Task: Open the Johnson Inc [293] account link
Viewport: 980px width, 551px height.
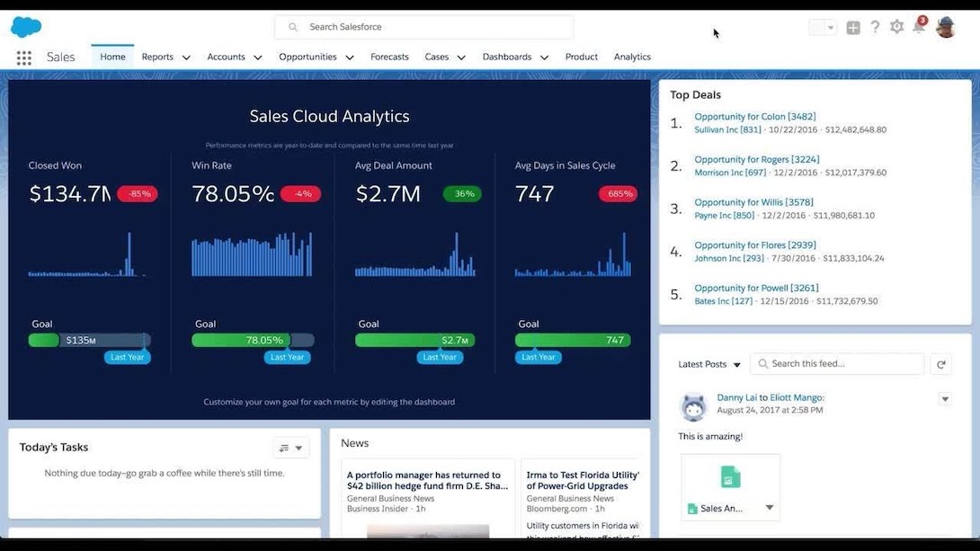Action: pos(729,258)
